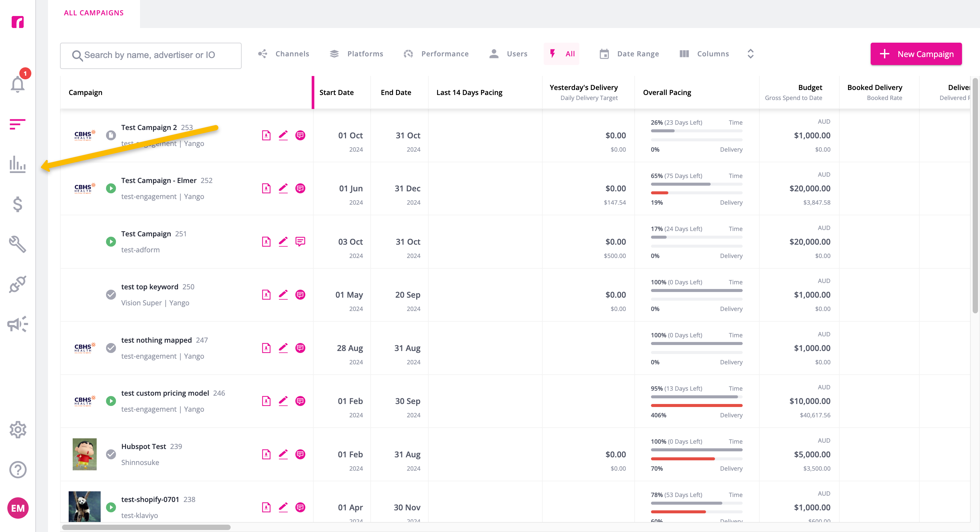980x532 pixels.
Task: Open the wrench tools icon in sidebar
Action: pos(17,244)
